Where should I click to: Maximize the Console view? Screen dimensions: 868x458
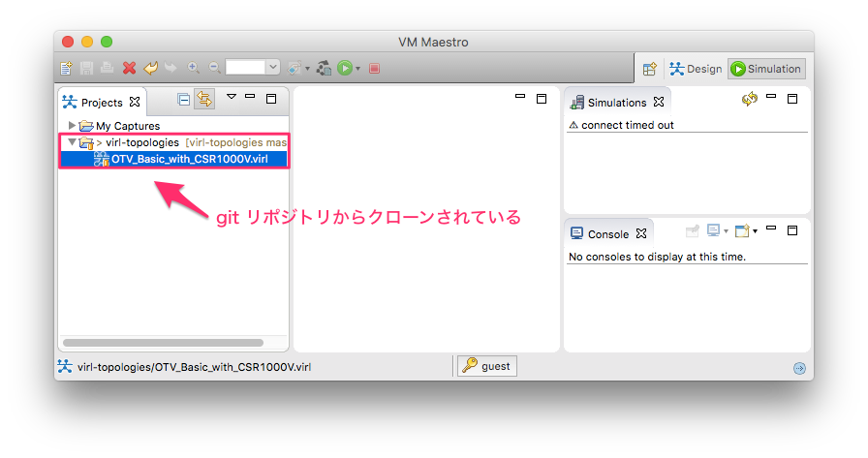pos(792,230)
